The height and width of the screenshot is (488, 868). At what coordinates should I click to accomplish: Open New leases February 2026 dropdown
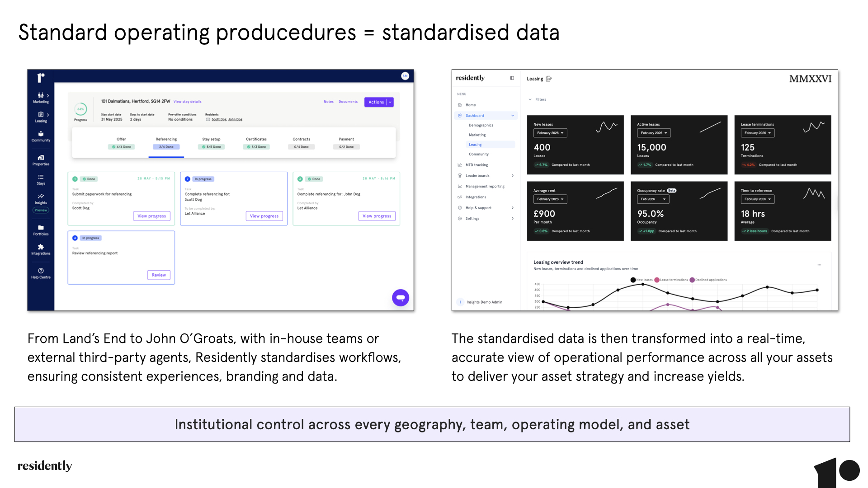[550, 133]
